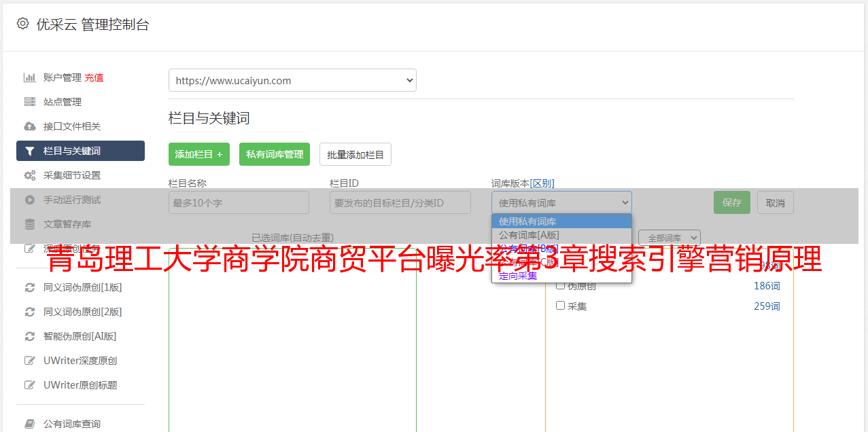868x432 pixels.
Task: Click the green 保存 button
Action: (732, 202)
